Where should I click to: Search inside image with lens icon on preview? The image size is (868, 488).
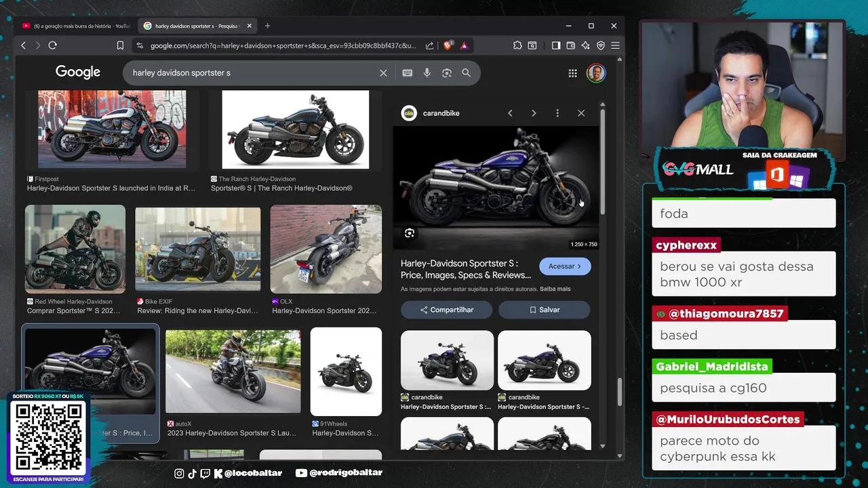409,233
